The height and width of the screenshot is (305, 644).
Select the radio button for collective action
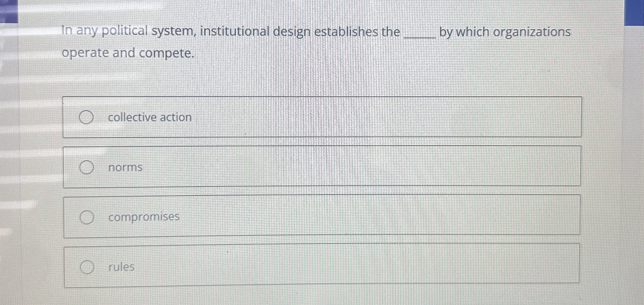87,117
